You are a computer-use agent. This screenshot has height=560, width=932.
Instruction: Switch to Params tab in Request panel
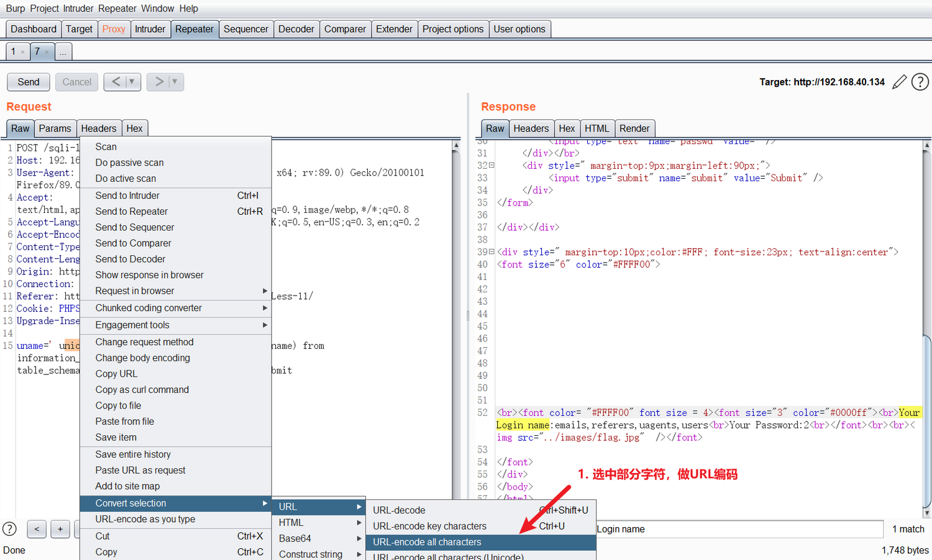tap(55, 129)
